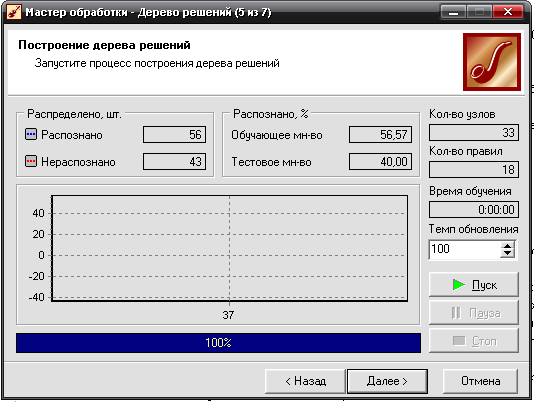Image resolution: width=534 pixels, height=402 pixels.
Task: Increase Темп обновления with up arrow
Action: (507, 246)
